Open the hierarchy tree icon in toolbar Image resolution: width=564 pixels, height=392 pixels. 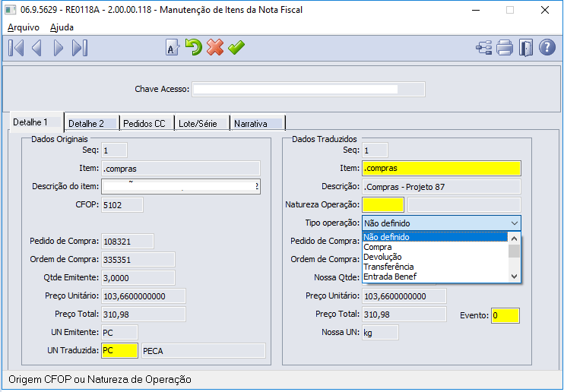coord(483,47)
